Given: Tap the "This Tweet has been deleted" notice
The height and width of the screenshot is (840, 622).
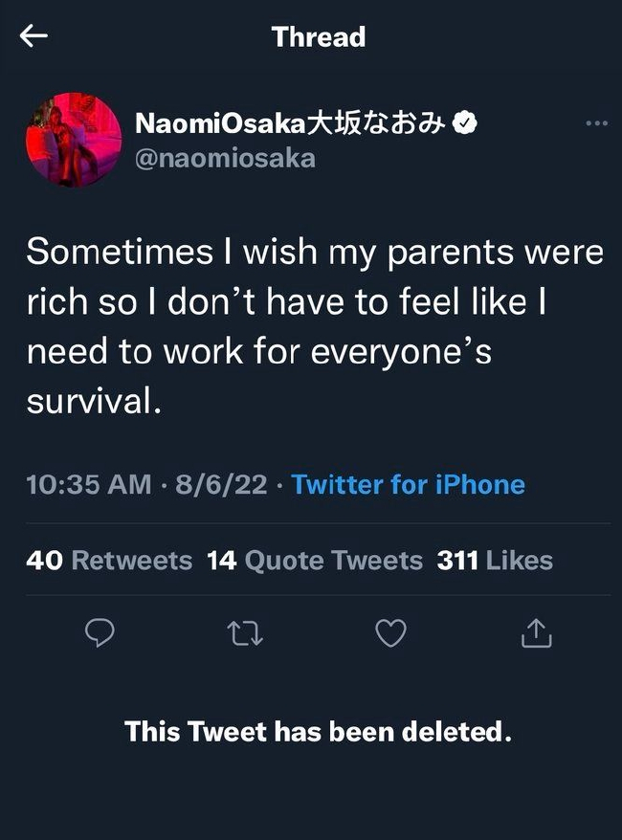Looking at the screenshot, I should pyautogui.click(x=318, y=733).
